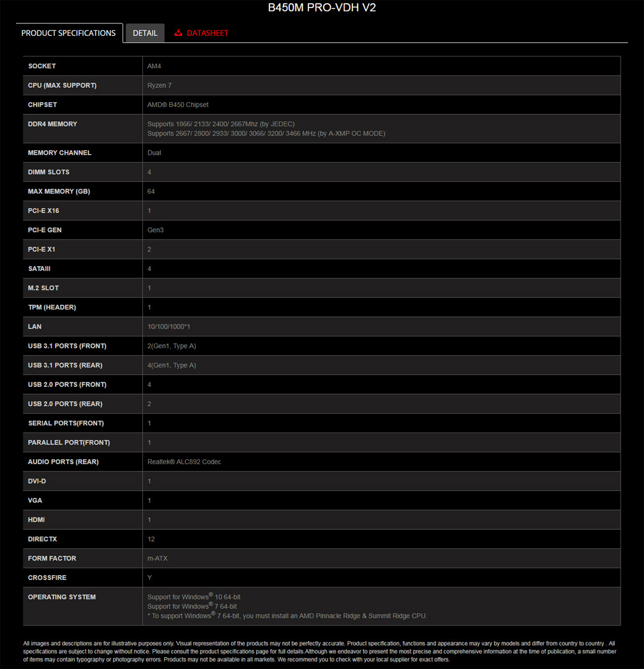
Task: Select the Crossfire row label
Action: (x=47, y=577)
